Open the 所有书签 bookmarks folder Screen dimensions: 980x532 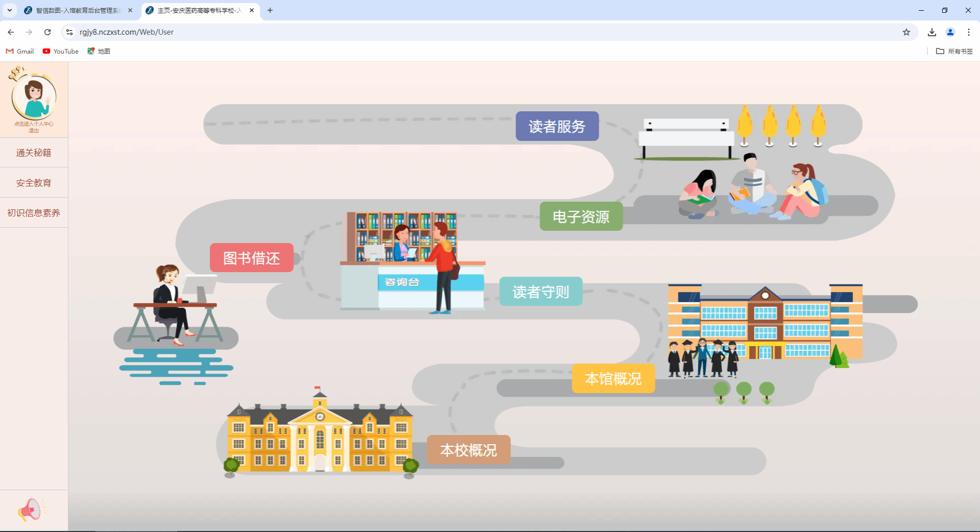tap(954, 51)
